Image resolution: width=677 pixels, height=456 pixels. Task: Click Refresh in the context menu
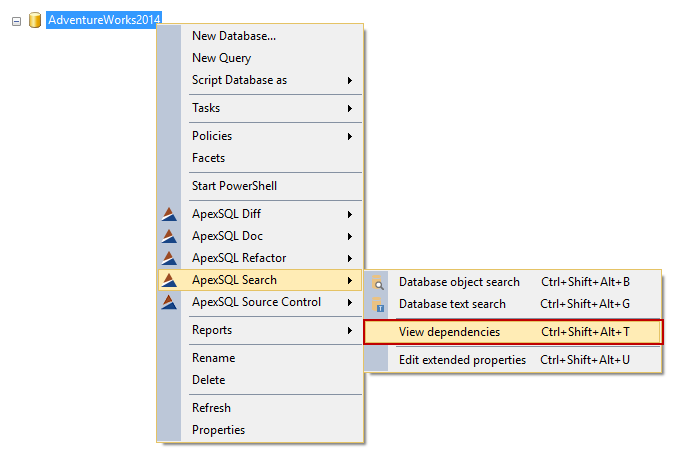260,408
